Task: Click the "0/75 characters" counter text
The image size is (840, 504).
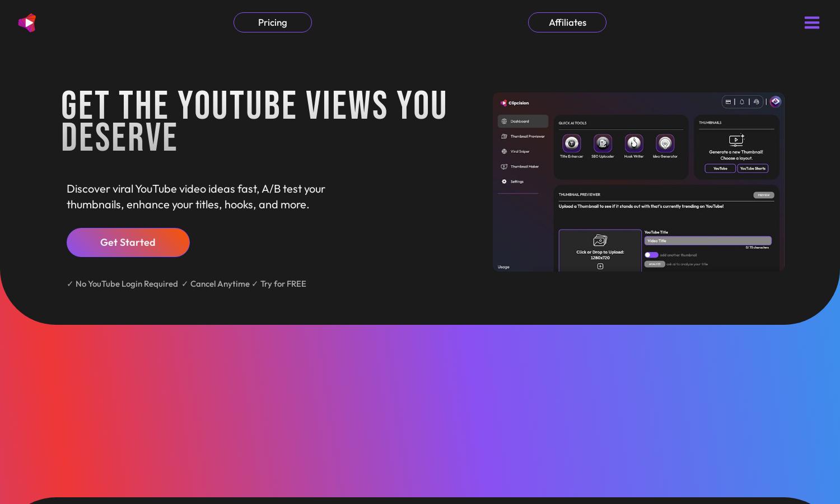Action: [x=757, y=248]
